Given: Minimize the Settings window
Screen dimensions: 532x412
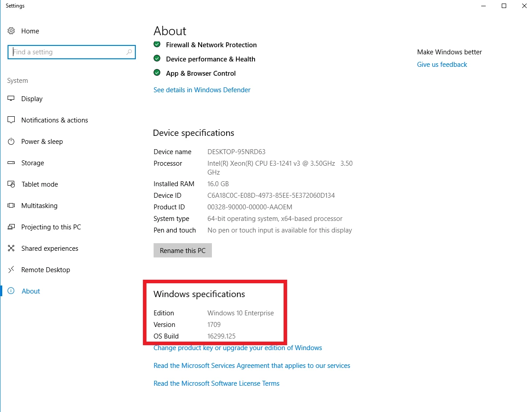Looking at the screenshot, I should coord(483,6).
